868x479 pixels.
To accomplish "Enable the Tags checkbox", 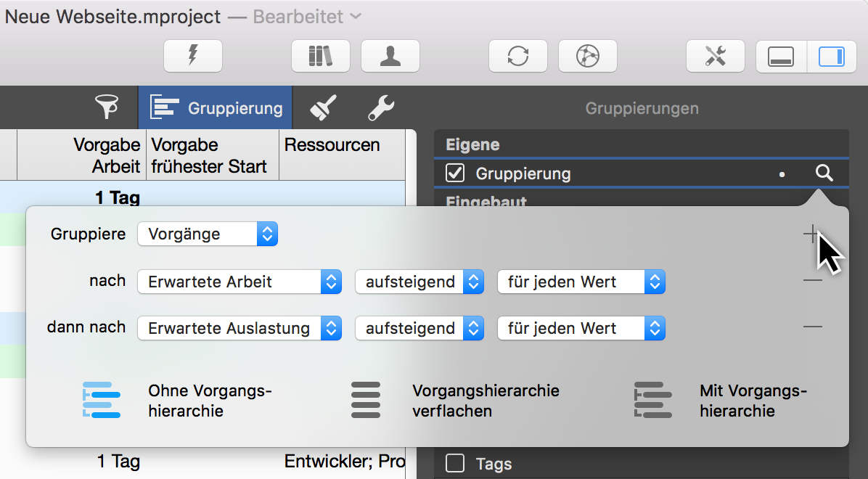I will point(454,463).
